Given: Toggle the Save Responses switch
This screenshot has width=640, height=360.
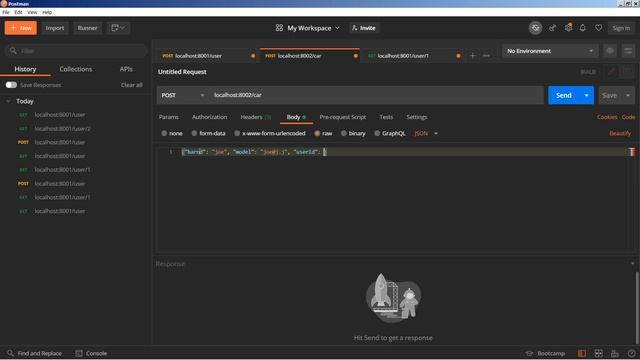Looking at the screenshot, I should click(x=11, y=85).
